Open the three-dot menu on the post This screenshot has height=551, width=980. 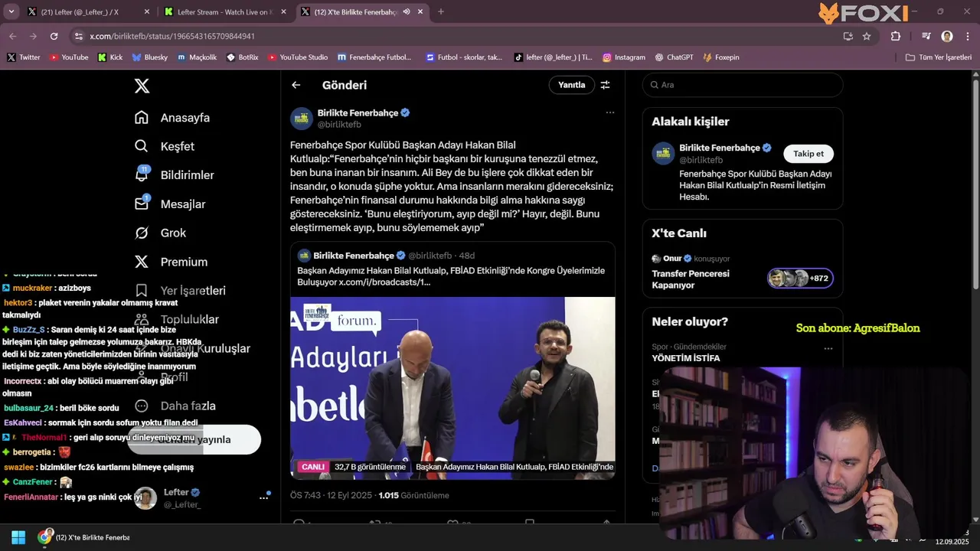click(x=610, y=112)
